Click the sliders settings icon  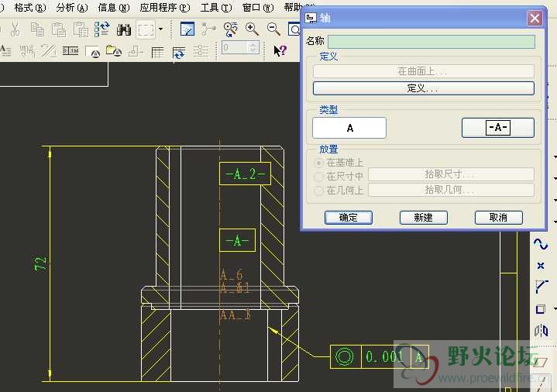(x=201, y=51)
